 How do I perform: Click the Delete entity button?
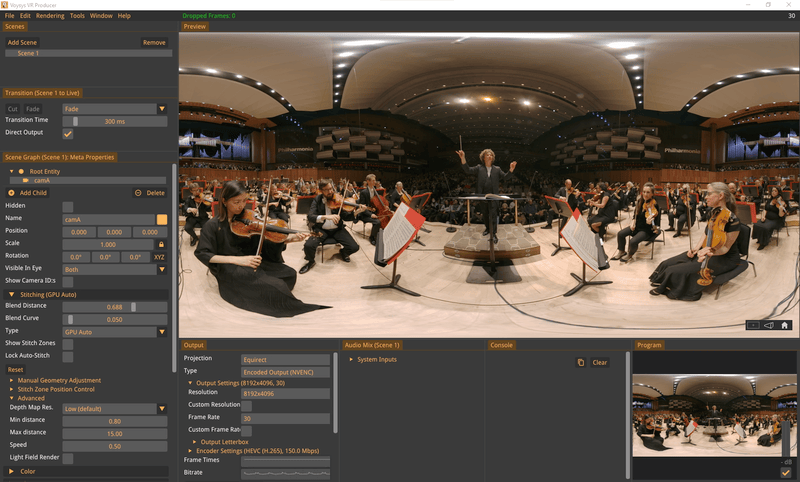149,193
